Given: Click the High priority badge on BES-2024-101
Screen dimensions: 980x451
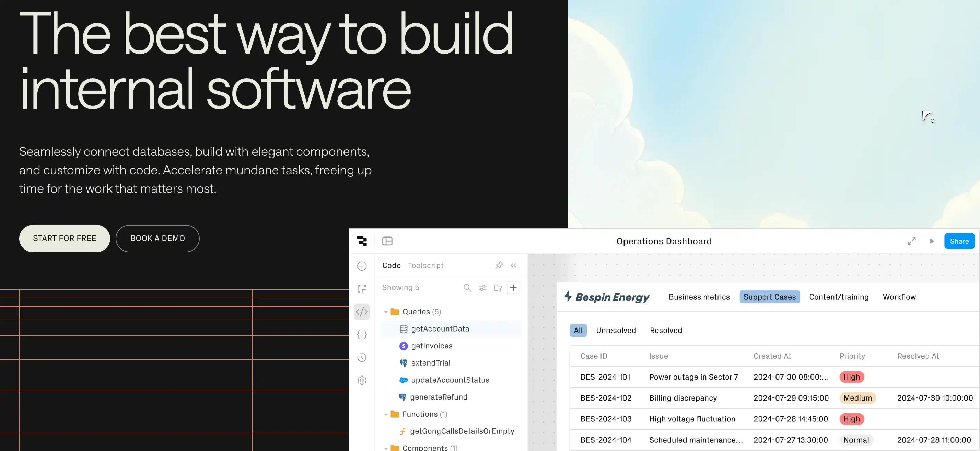Looking at the screenshot, I should 851,377.
